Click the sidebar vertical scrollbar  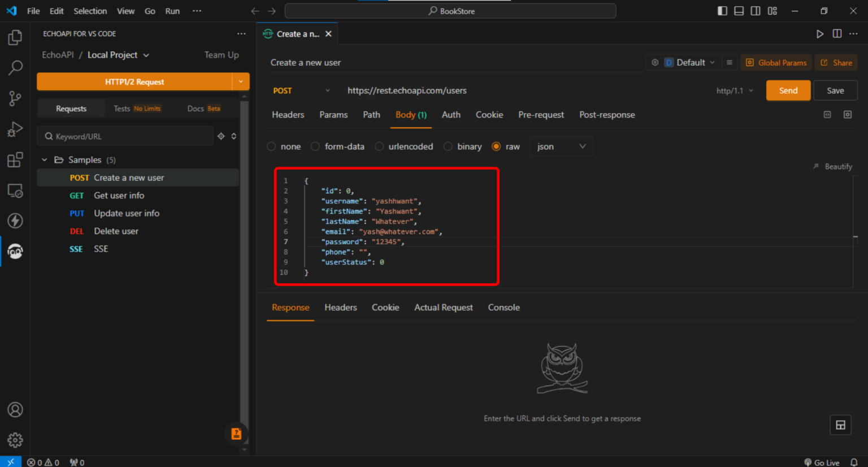[x=245, y=266]
